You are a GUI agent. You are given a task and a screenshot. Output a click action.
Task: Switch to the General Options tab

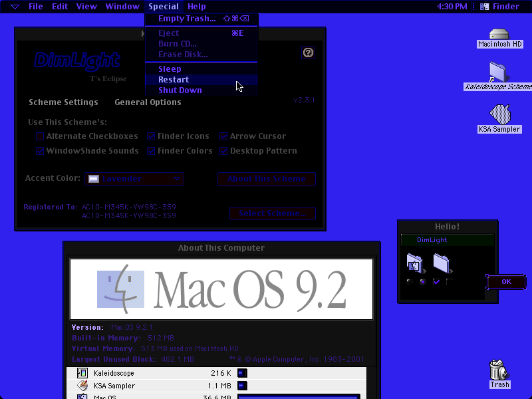click(148, 102)
